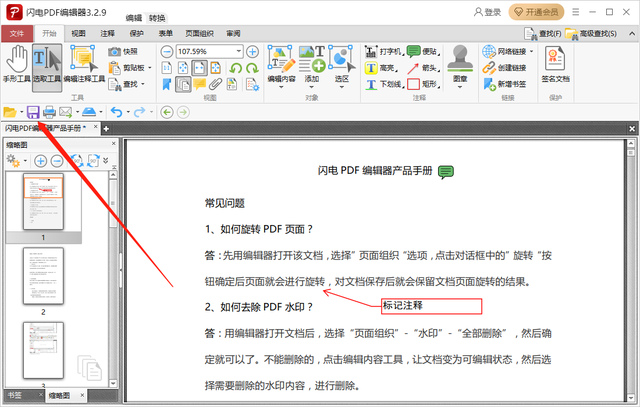Viewport: 640px width, 407px height.
Task: Open a new tab with the plus button
Action: click(x=106, y=129)
